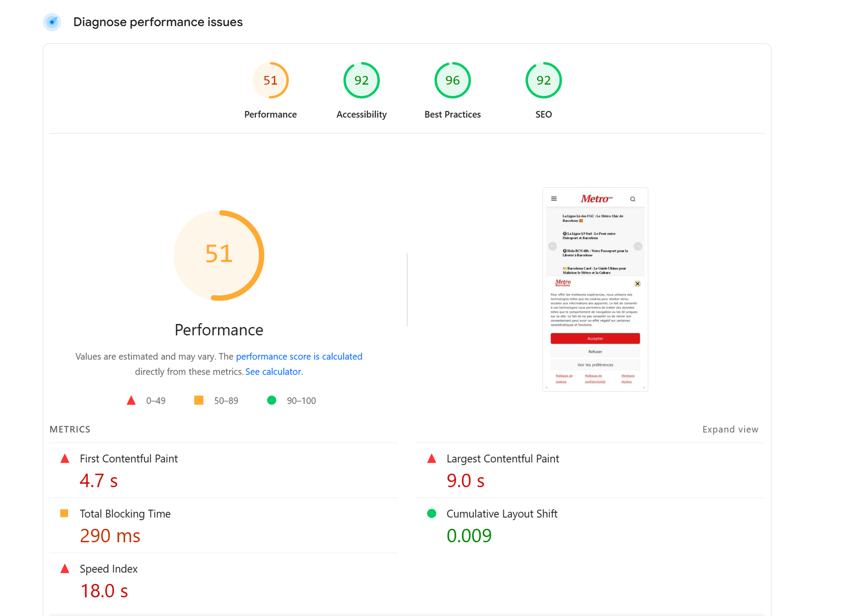The image size is (856, 616).
Task: Click the hamburger menu icon in the Metro screenshot
Action: (554, 199)
